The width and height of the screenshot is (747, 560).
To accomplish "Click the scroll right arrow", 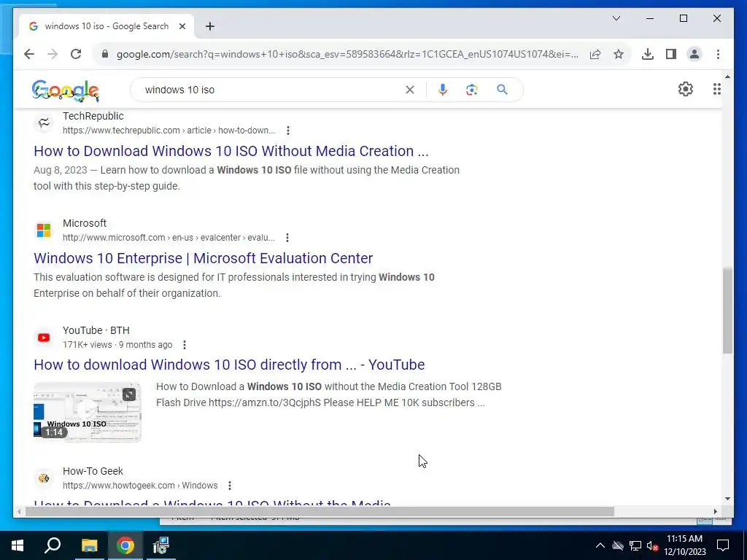I will point(716,511).
